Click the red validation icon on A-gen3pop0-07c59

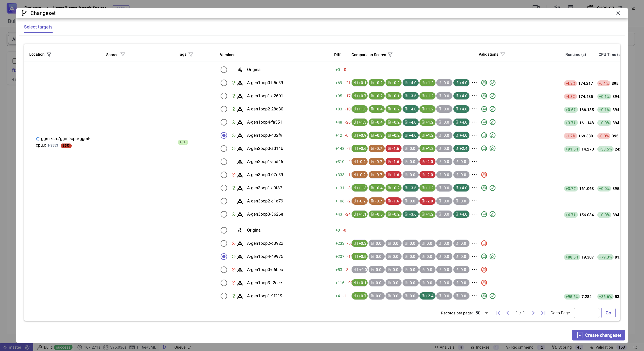(484, 175)
